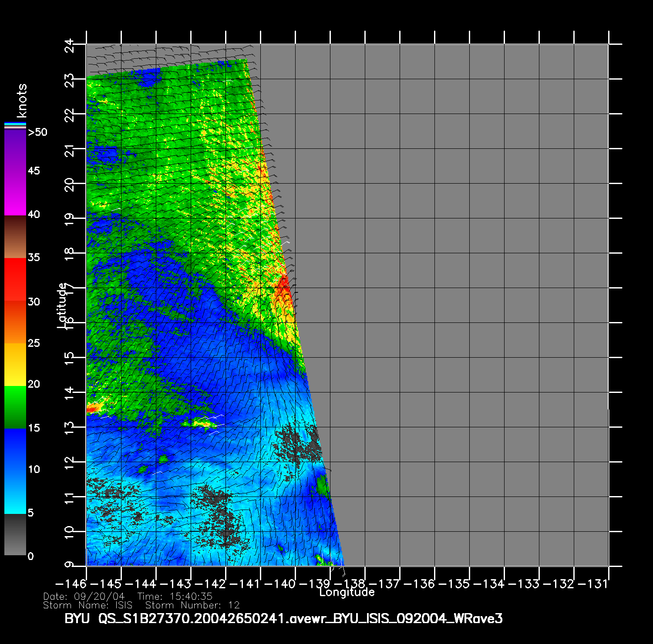The image size is (653, 644).
Task: Select the yellow 20–25 knots color band
Action: coord(15,364)
